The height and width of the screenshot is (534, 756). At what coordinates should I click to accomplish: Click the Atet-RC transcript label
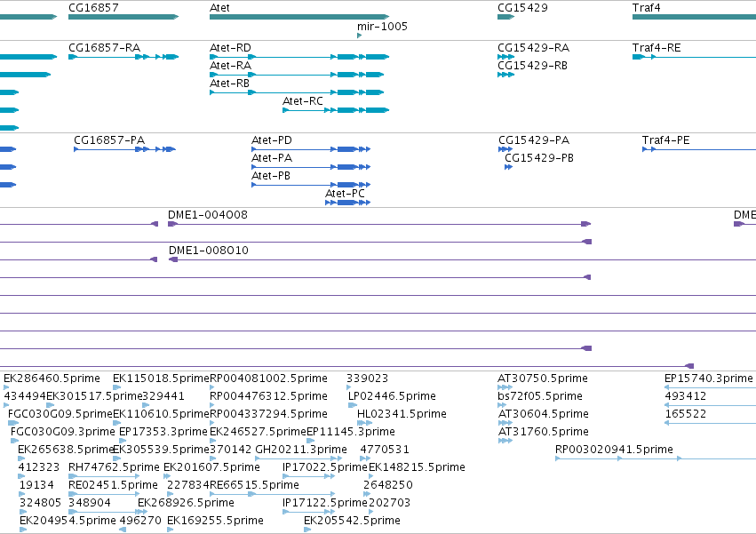pyautogui.click(x=303, y=101)
